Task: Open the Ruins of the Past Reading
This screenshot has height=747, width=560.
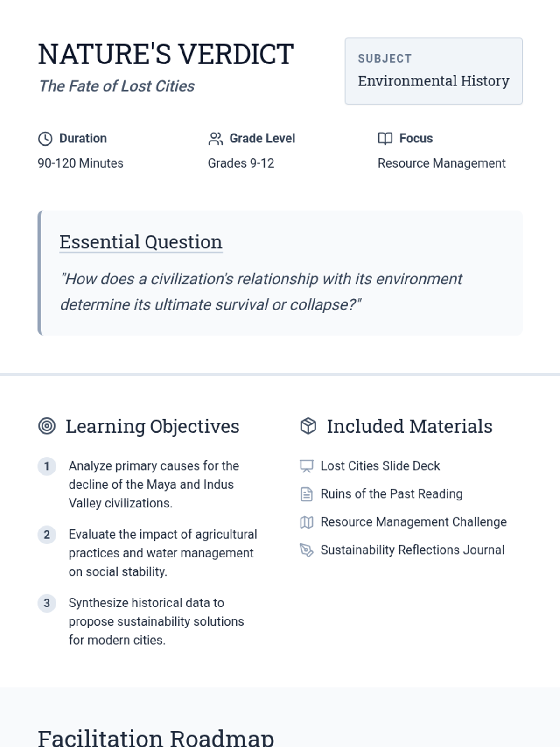Action: pyautogui.click(x=391, y=494)
